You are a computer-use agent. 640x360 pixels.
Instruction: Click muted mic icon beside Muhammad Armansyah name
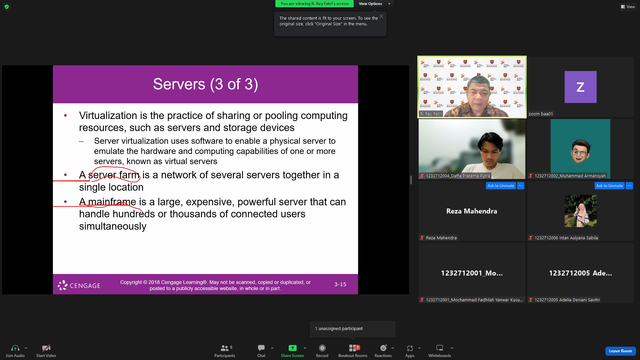click(x=531, y=176)
